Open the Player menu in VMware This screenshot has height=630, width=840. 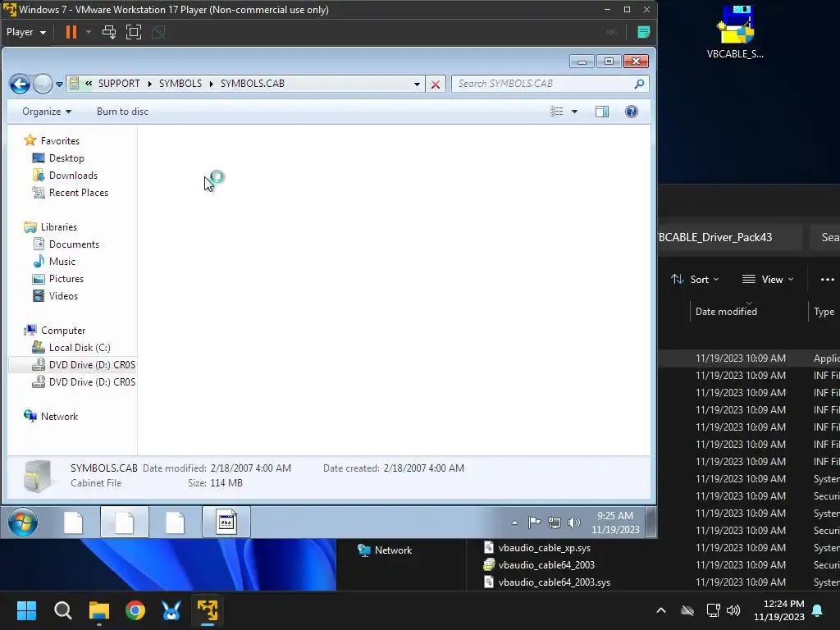[25, 32]
